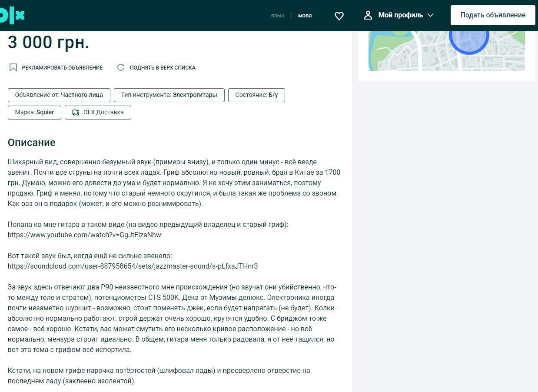Click the delivery truck icon
Image resolution: width=538 pixels, height=392 pixels.
(x=76, y=112)
